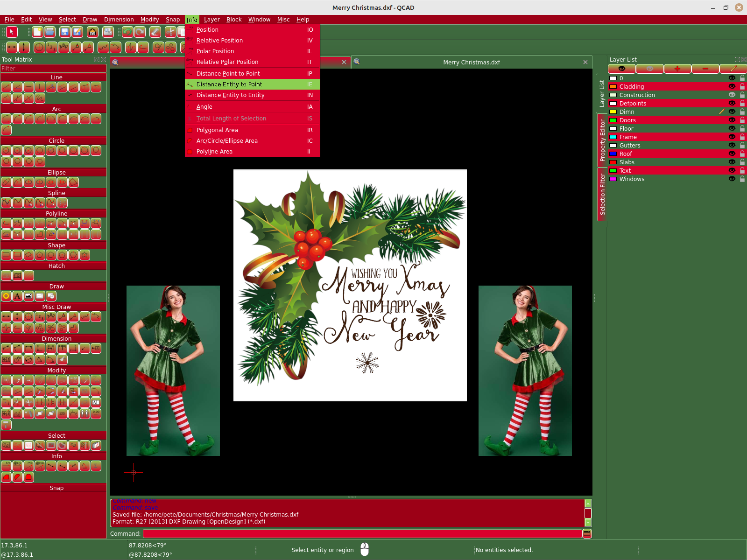
Task: Open the Layer menu
Action: (211, 19)
